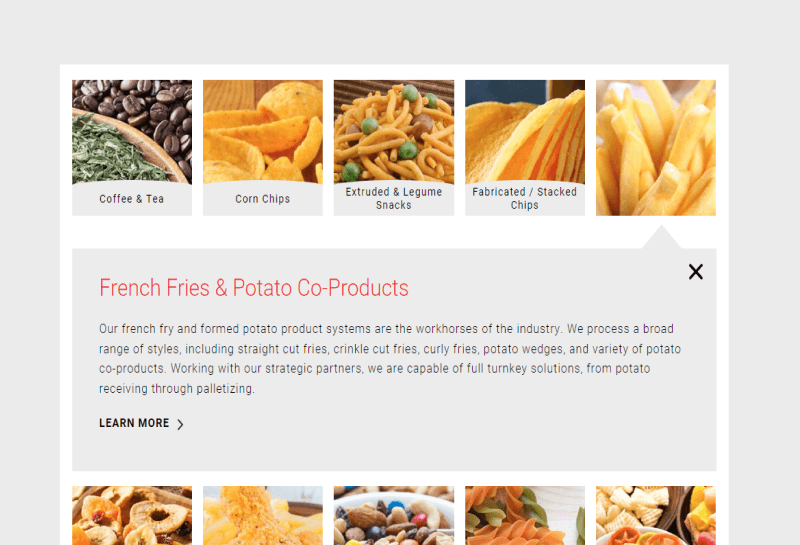Click the french fry systems description paragraph
Viewport: 800px width, 545px height.
point(390,359)
